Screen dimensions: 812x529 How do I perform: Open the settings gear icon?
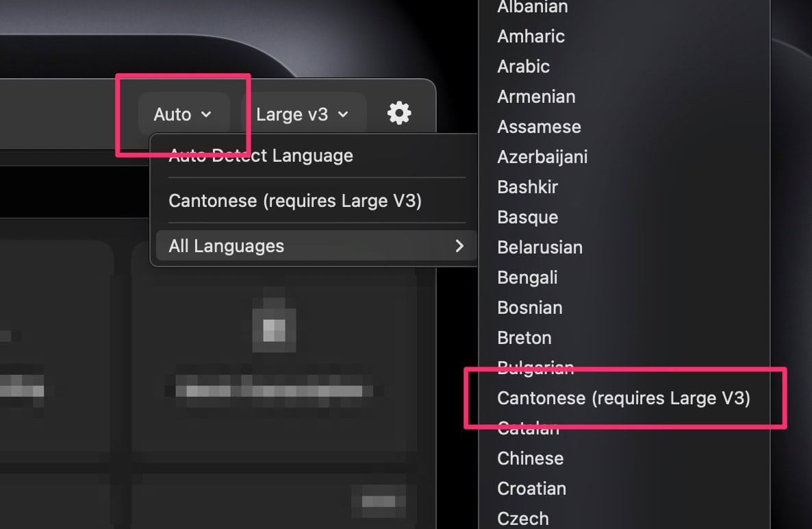click(x=399, y=113)
